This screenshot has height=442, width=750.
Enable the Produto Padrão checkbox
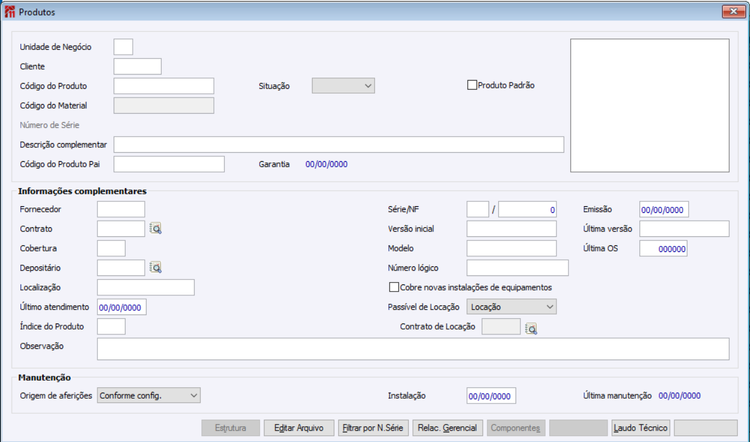tap(472, 85)
